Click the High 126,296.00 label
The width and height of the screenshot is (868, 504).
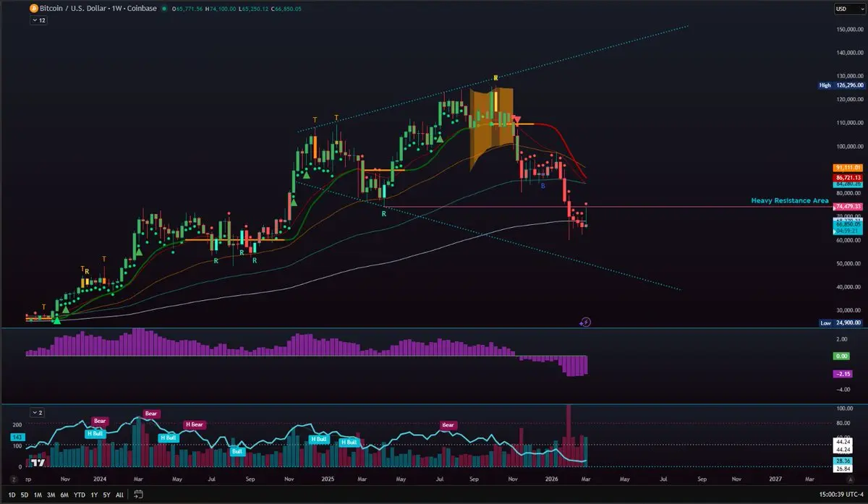(x=842, y=85)
